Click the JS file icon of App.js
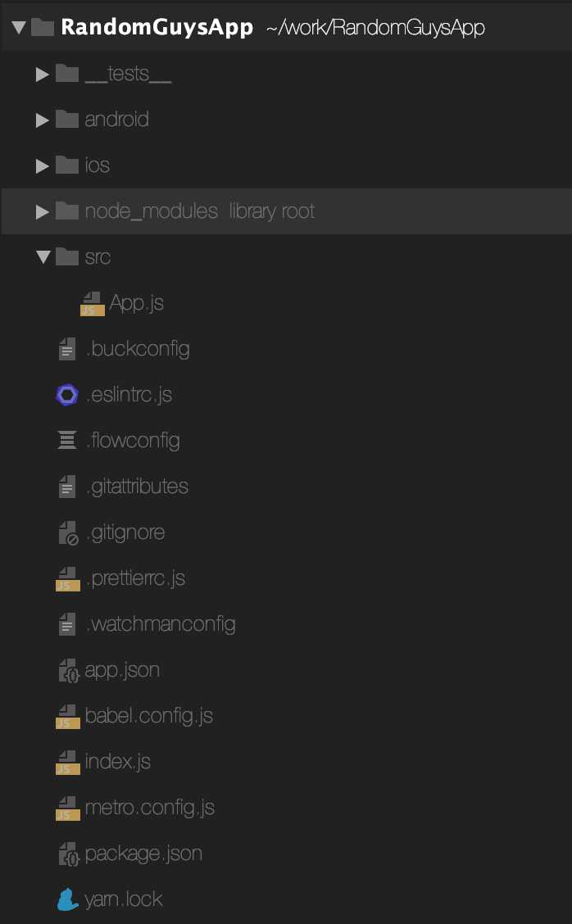 pyautogui.click(x=92, y=303)
